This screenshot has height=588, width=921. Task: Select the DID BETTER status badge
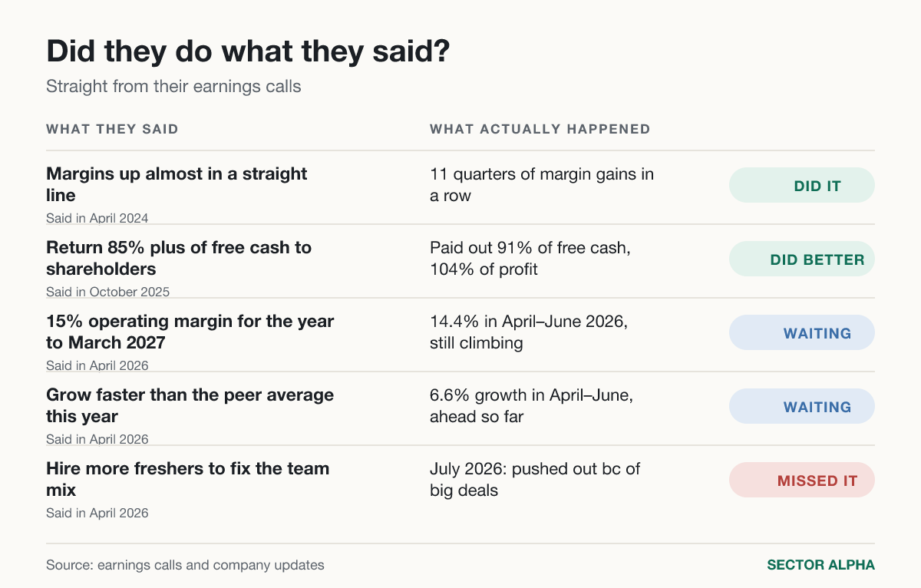pos(802,259)
